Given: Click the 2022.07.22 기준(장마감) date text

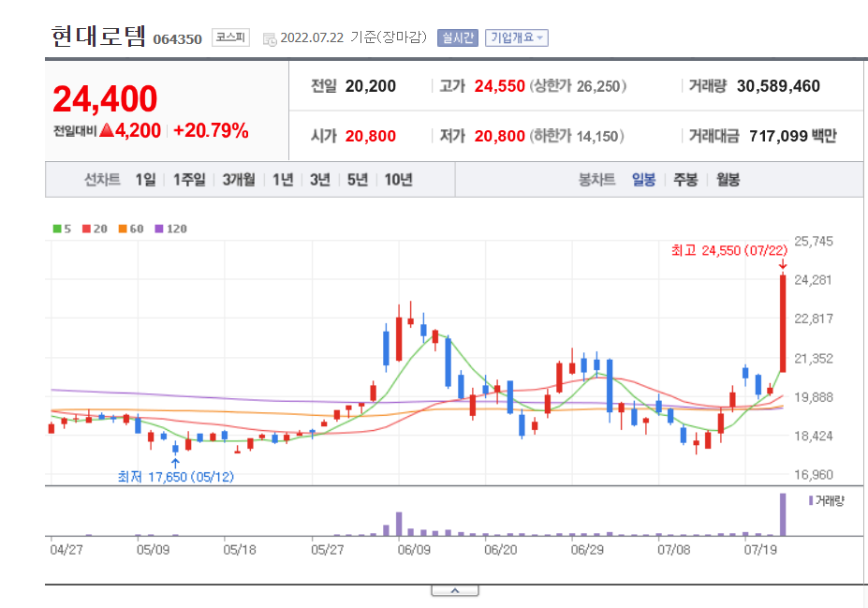Looking at the screenshot, I should tap(354, 37).
